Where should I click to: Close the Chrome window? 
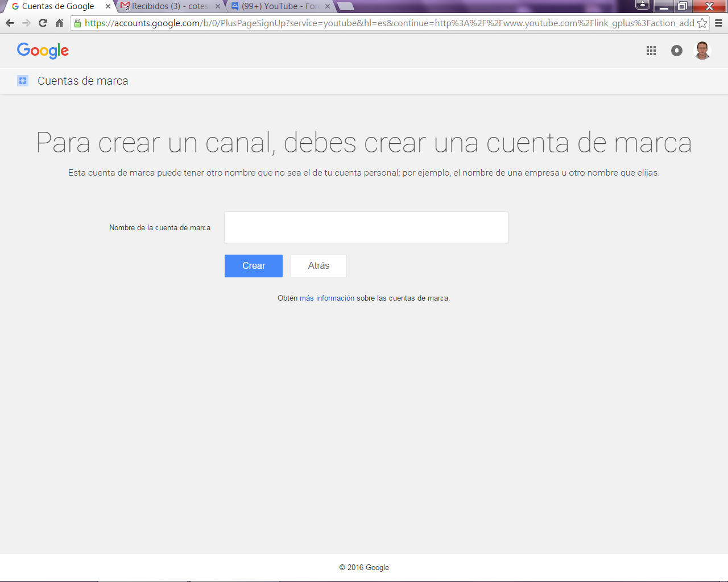pos(709,6)
